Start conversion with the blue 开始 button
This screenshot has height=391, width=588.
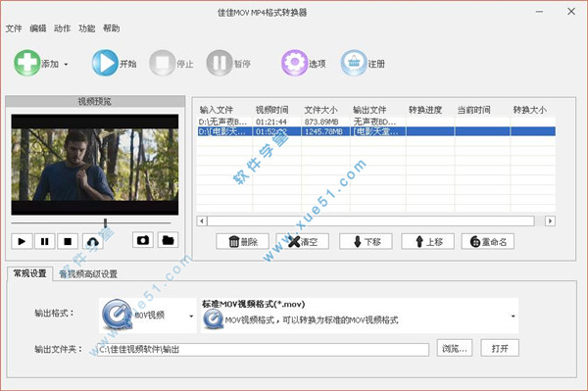click(x=105, y=63)
